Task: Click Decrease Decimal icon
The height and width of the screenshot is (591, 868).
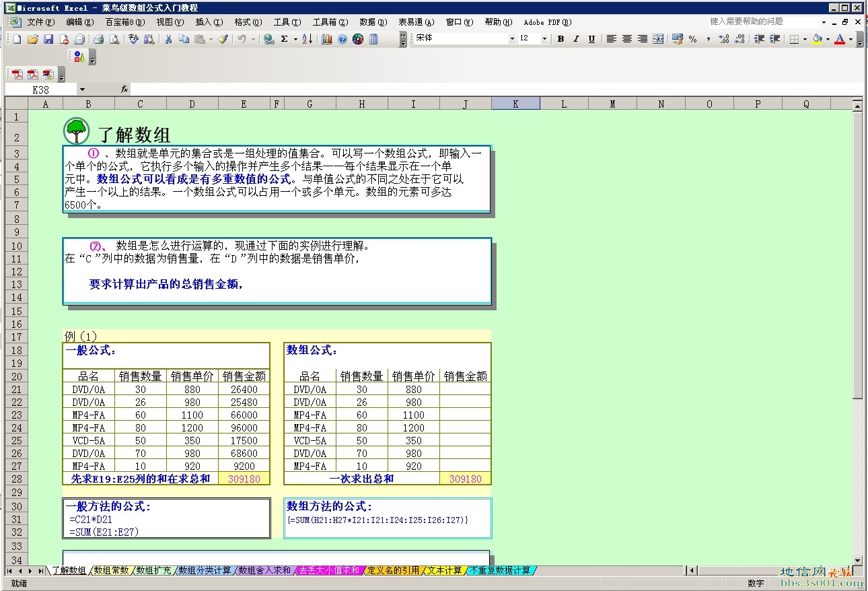Action: (739, 39)
